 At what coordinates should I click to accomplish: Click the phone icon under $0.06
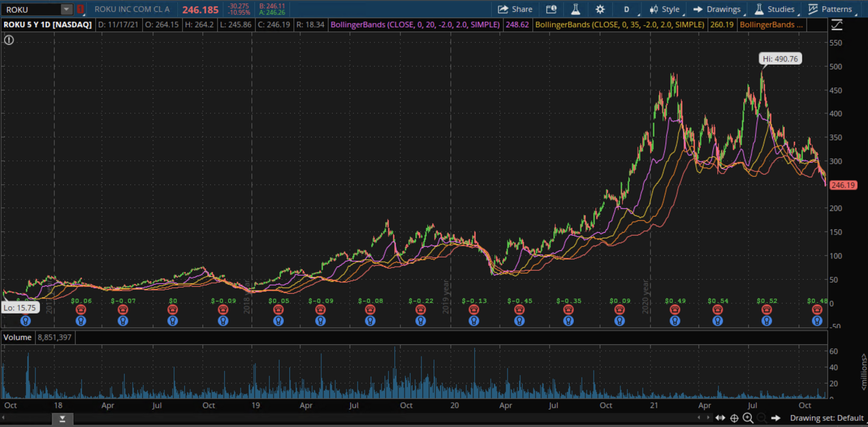(81, 310)
